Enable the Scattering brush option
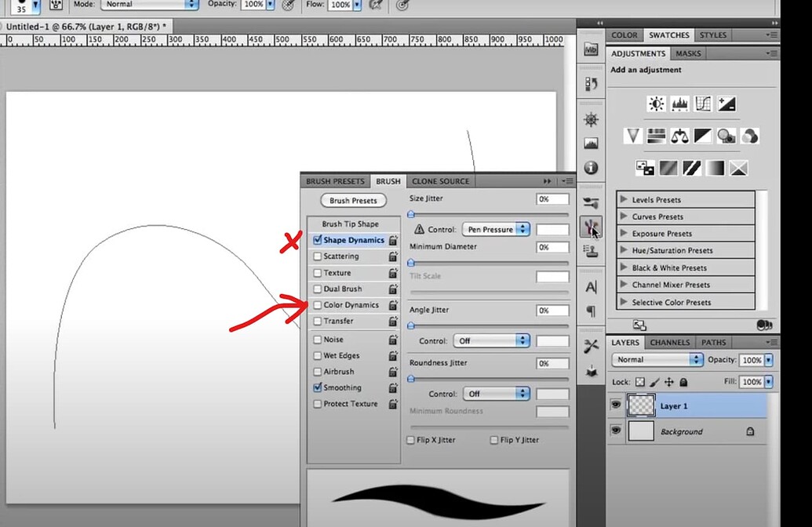The width and height of the screenshot is (812, 527). pos(317,256)
